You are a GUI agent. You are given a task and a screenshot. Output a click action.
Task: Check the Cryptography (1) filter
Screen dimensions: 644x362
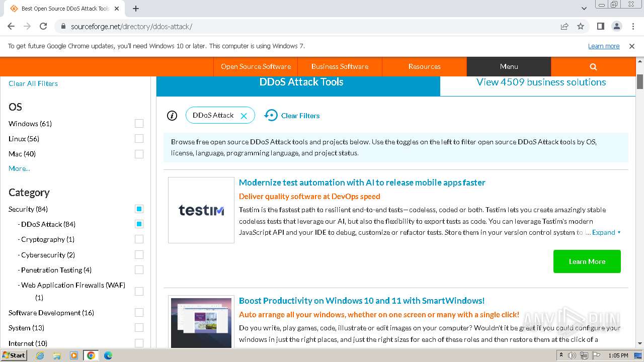(139, 239)
